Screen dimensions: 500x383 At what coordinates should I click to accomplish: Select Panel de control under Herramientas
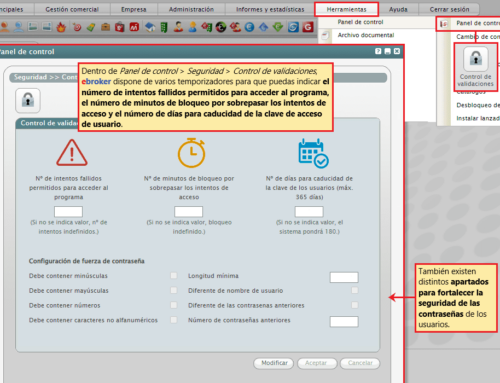360,22
